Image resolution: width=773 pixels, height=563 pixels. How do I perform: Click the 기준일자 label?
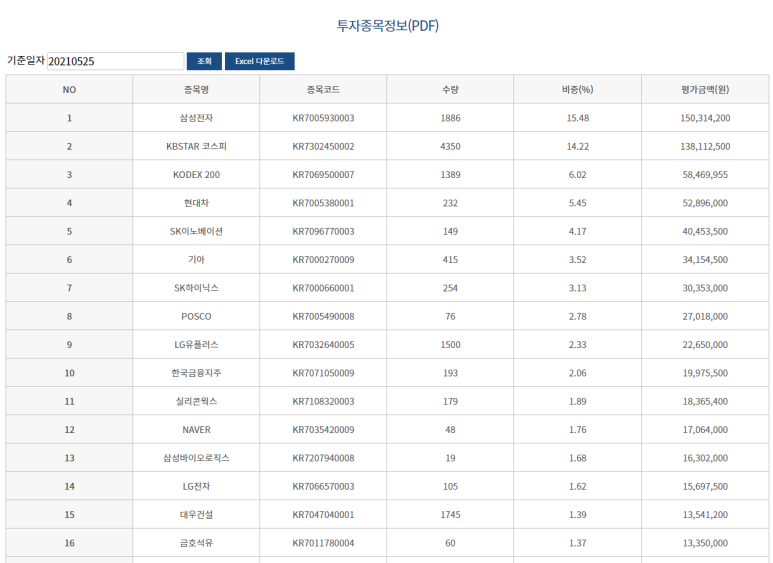coord(26,61)
